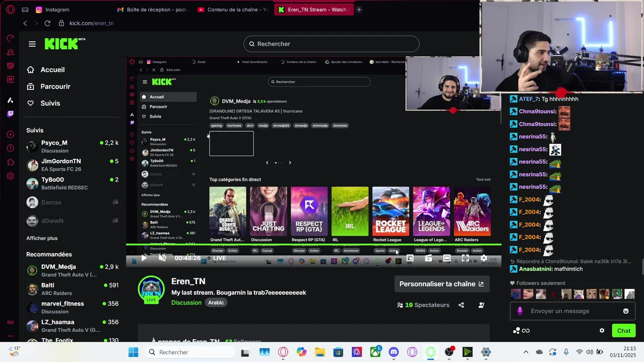Open Parcourir in the sidebar
644x362 pixels.
55,86
